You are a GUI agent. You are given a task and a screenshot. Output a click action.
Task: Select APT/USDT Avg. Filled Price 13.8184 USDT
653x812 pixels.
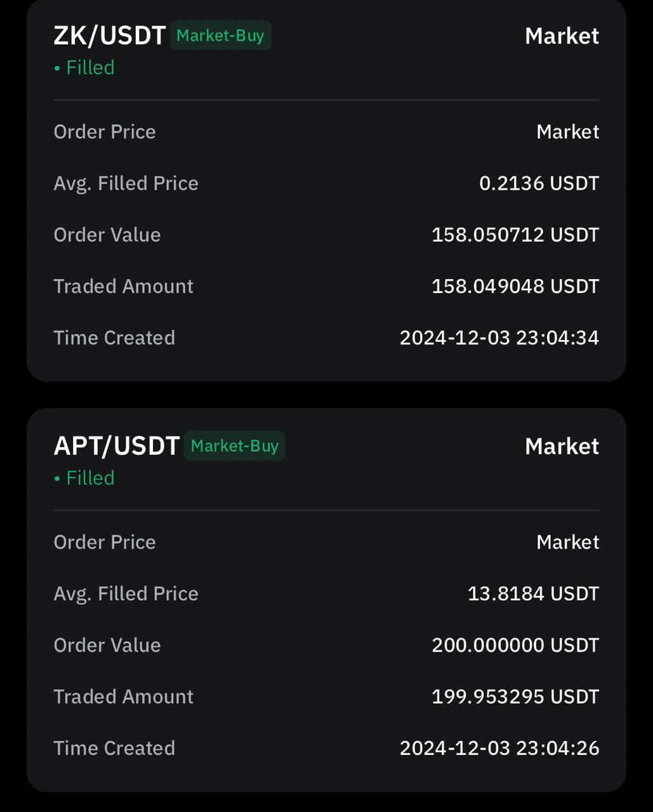pos(533,594)
